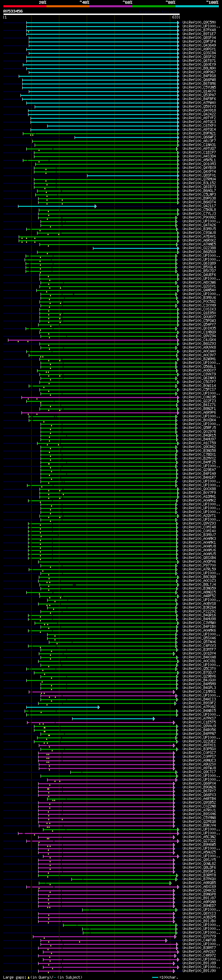
Task: Click the label UniRef100_A6R9P6
Action: click(199, 412)
